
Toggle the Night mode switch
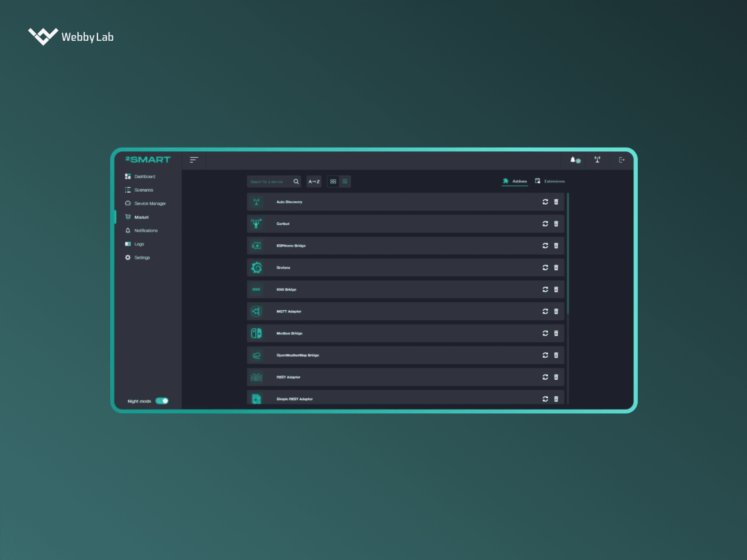coord(162,401)
